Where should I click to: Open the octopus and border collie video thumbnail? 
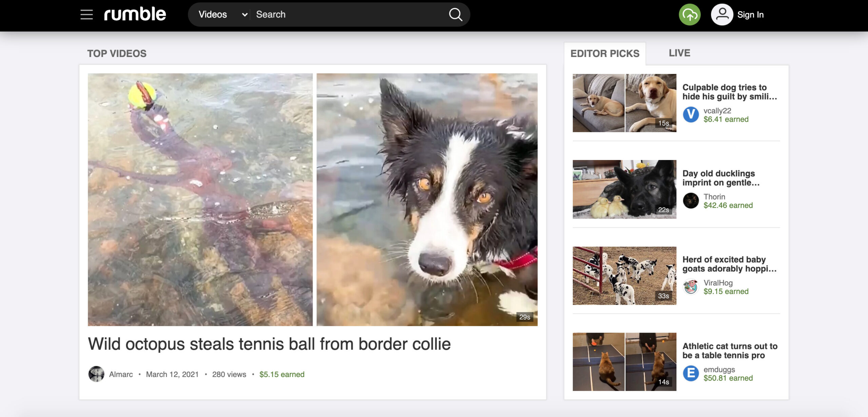pyautogui.click(x=313, y=200)
